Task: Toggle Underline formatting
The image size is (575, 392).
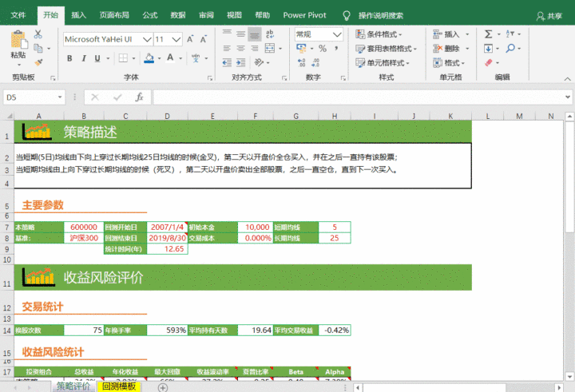Action: point(97,58)
